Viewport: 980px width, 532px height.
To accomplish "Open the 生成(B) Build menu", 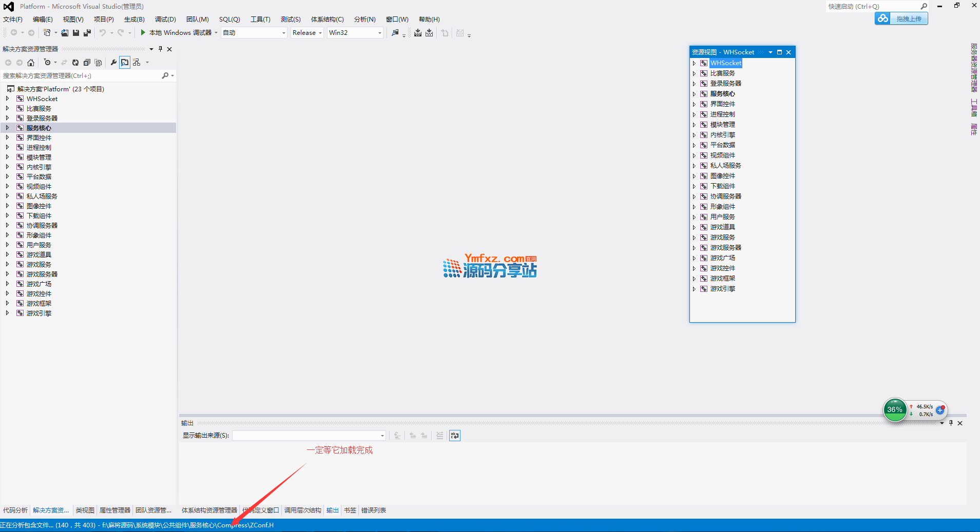I will pos(134,19).
